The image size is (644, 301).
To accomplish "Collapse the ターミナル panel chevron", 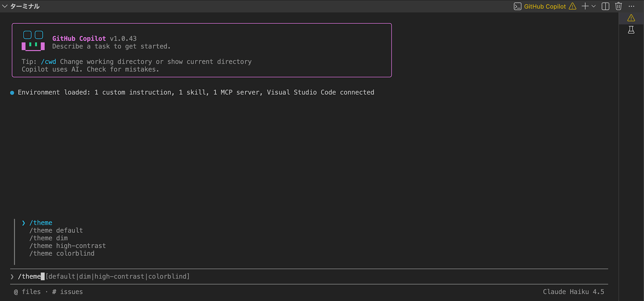I will point(5,6).
